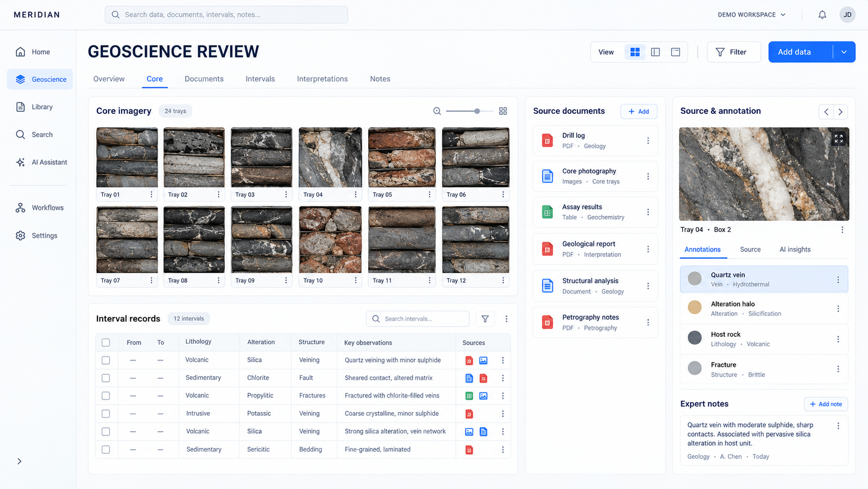Click the core imagery zoom magnifier icon
Viewport: 868px width, 489px height.
(x=437, y=111)
